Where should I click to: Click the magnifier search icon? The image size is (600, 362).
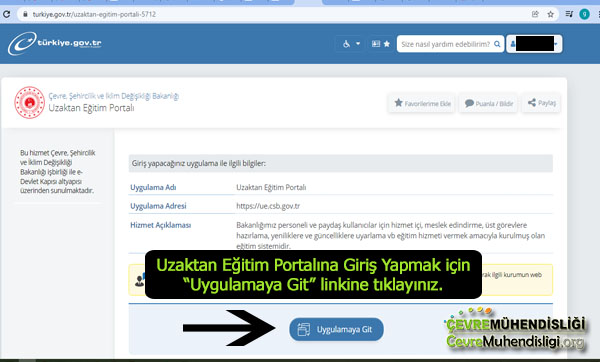[497, 44]
